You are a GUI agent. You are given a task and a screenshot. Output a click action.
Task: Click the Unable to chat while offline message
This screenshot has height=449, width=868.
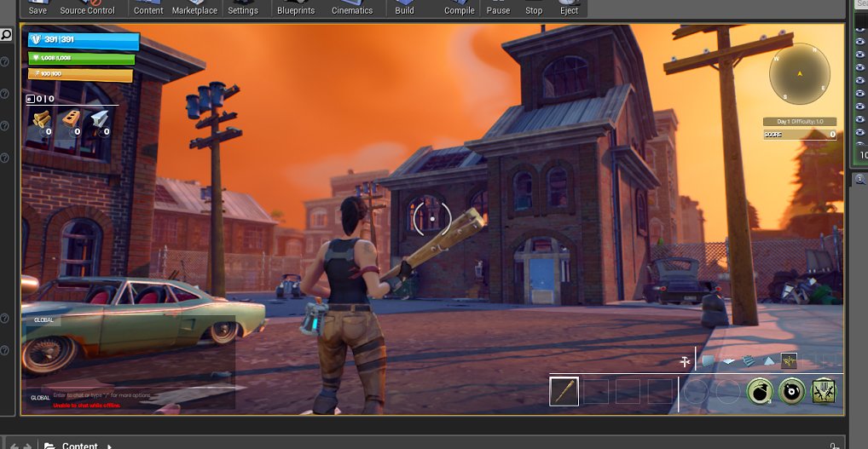click(87, 406)
